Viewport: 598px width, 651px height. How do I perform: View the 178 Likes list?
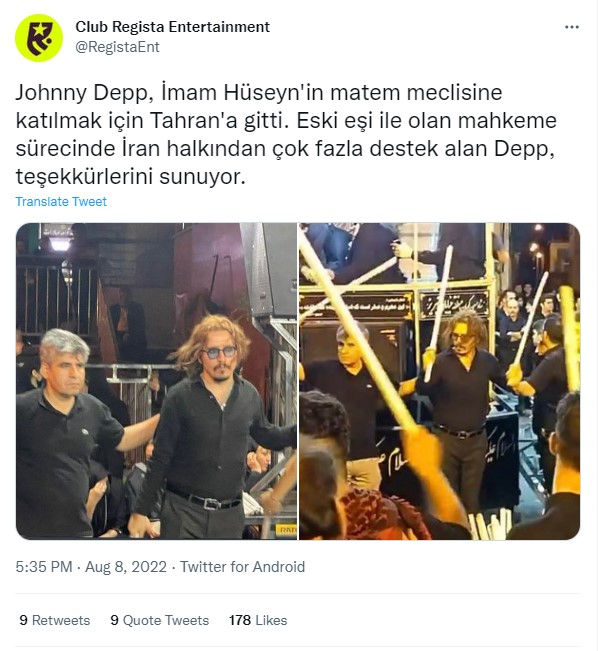[x=258, y=620]
